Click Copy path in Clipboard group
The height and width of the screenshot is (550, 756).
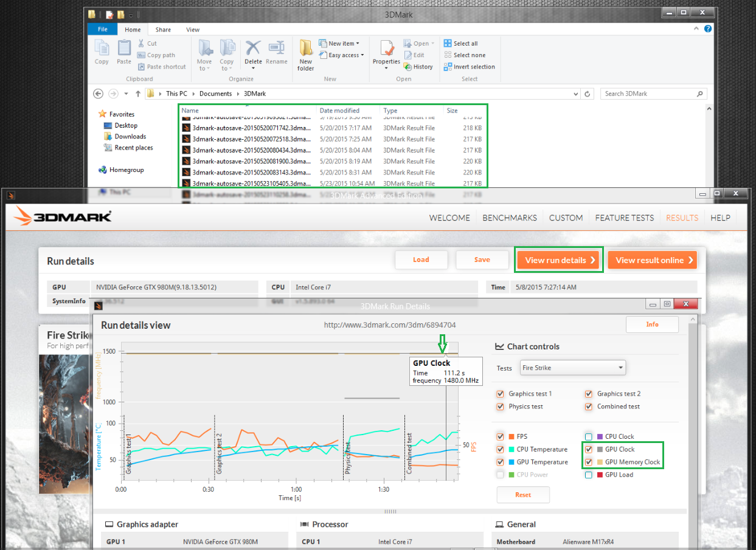pos(156,55)
